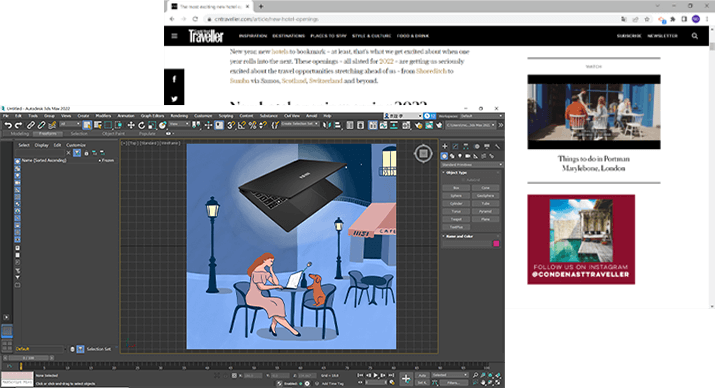Screen dimensions: 715x388
Task: Open the Select by Name tool
Action: click(98, 125)
